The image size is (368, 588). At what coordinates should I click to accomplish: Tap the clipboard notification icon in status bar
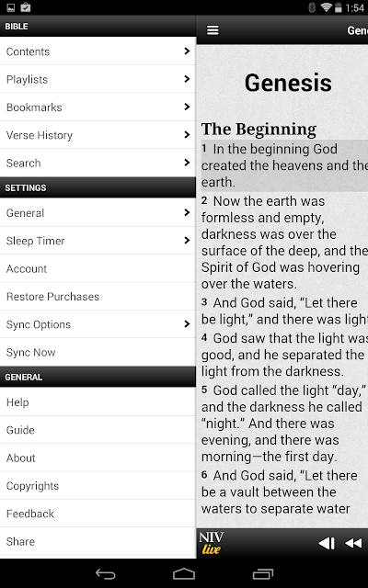[26, 7]
